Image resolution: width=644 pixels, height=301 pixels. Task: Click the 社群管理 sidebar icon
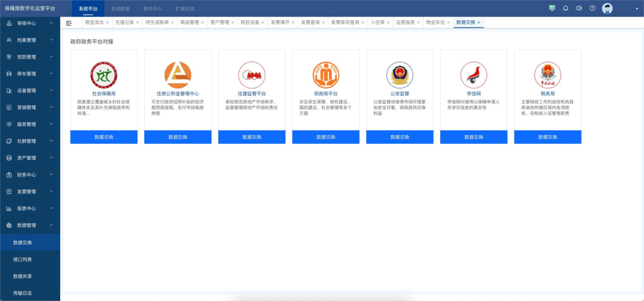point(9,141)
